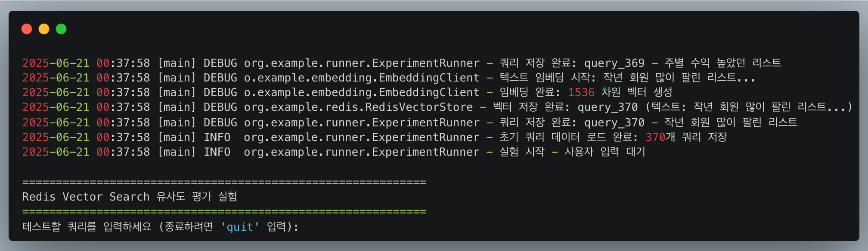Click the 'quit' keyword in prompt
This screenshot has width=868, height=251.
pos(240,227)
